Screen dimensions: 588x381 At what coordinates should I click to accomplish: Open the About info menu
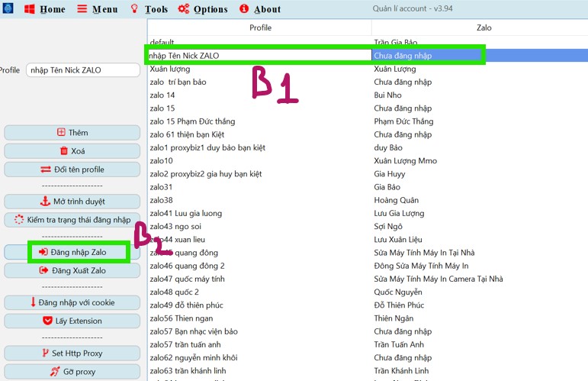coord(260,9)
